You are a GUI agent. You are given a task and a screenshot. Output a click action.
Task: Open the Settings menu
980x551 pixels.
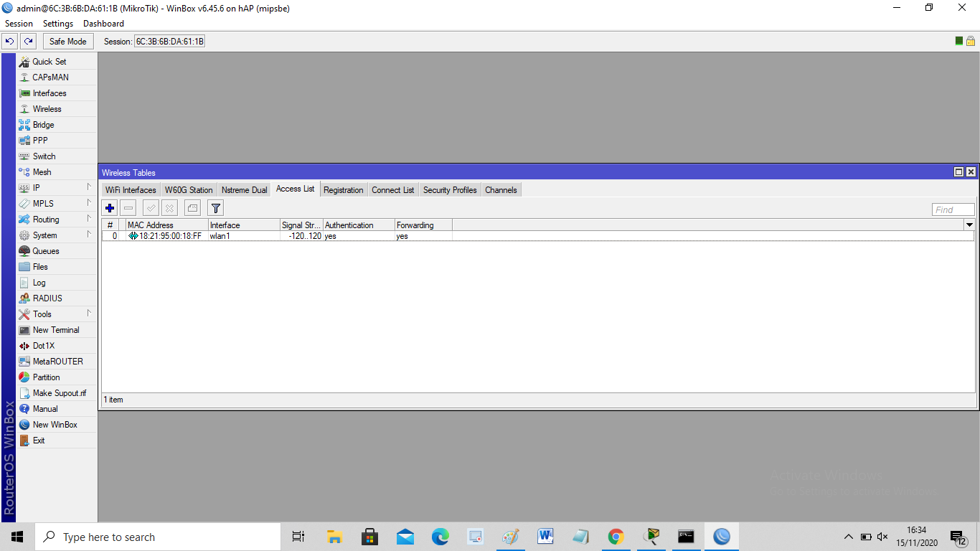[x=58, y=24]
